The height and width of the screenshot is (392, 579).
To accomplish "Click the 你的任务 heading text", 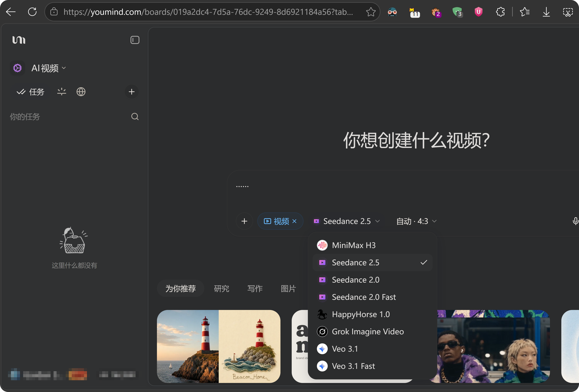I will coord(25,117).
